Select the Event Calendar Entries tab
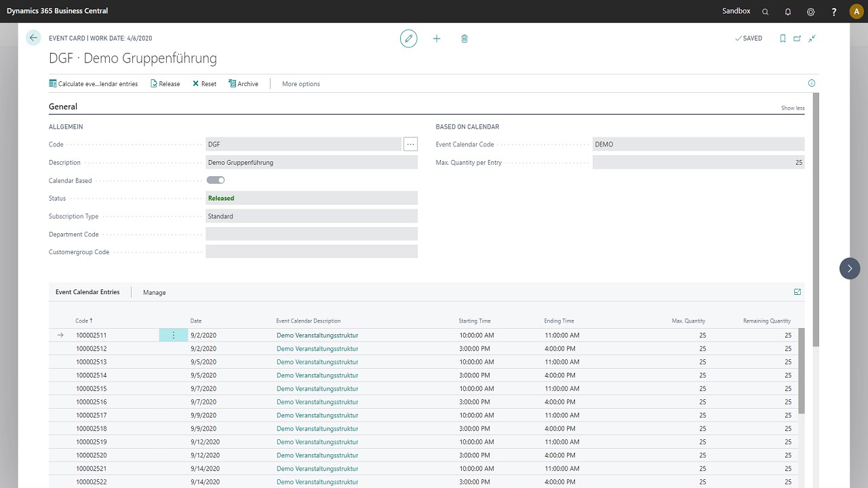The image size is (868, 488). click(87, 292)
